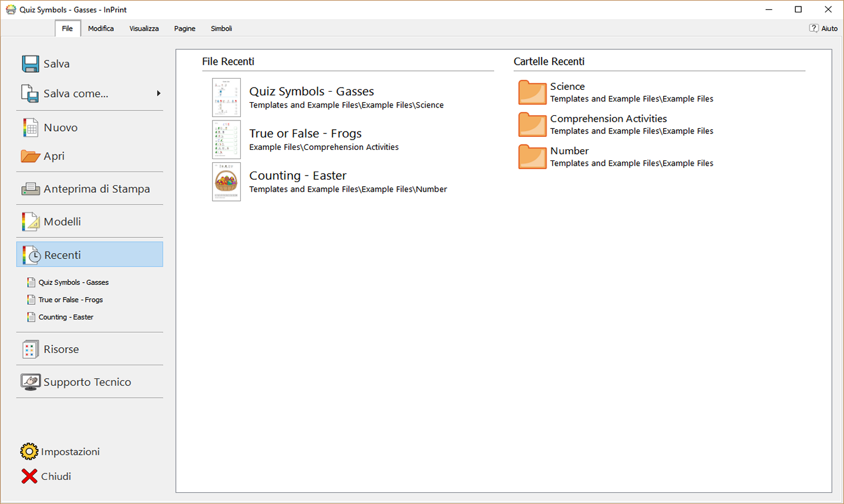Open the Supporto Tecnico icon
Image resolution: width=844 pixels, height=504 pixels.
[30, 382]
